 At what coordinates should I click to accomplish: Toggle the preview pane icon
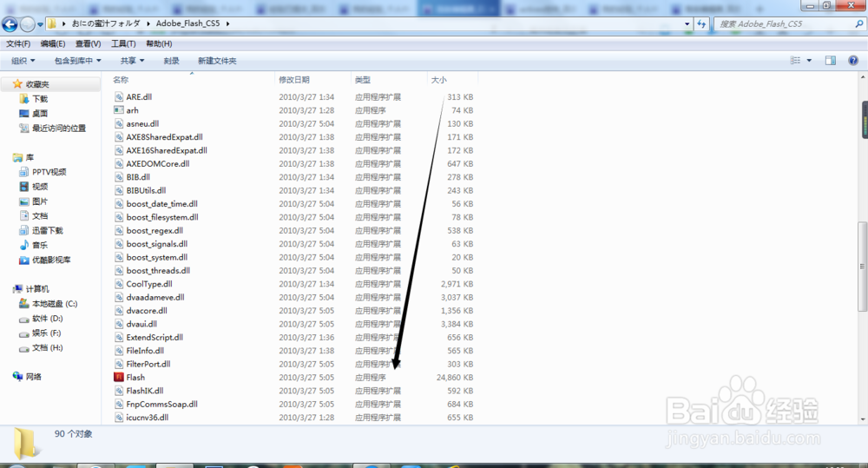(831, 61)
